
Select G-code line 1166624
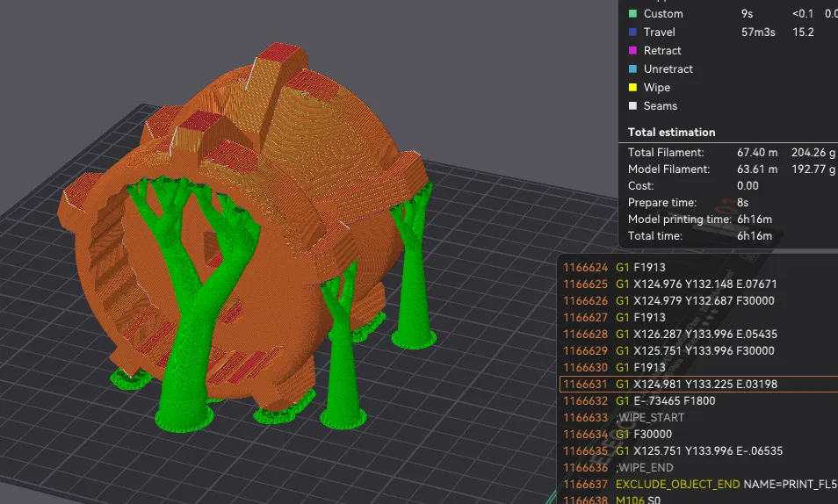point(698,267)
